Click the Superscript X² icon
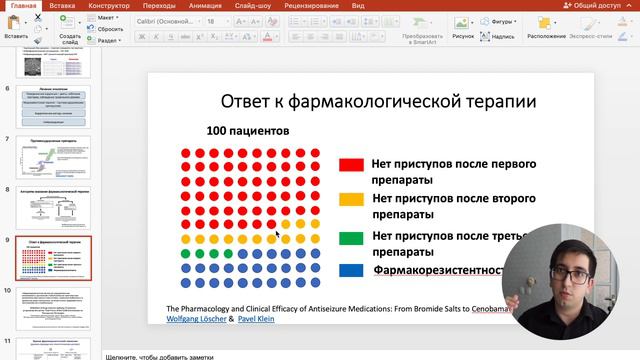The image size is (640, 360). [200, 37]
